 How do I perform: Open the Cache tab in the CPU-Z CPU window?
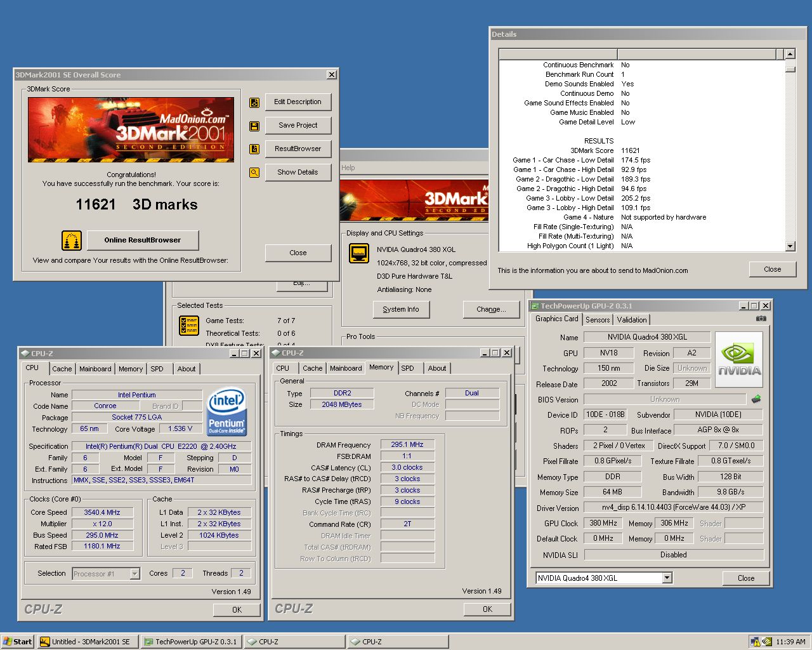62,369
